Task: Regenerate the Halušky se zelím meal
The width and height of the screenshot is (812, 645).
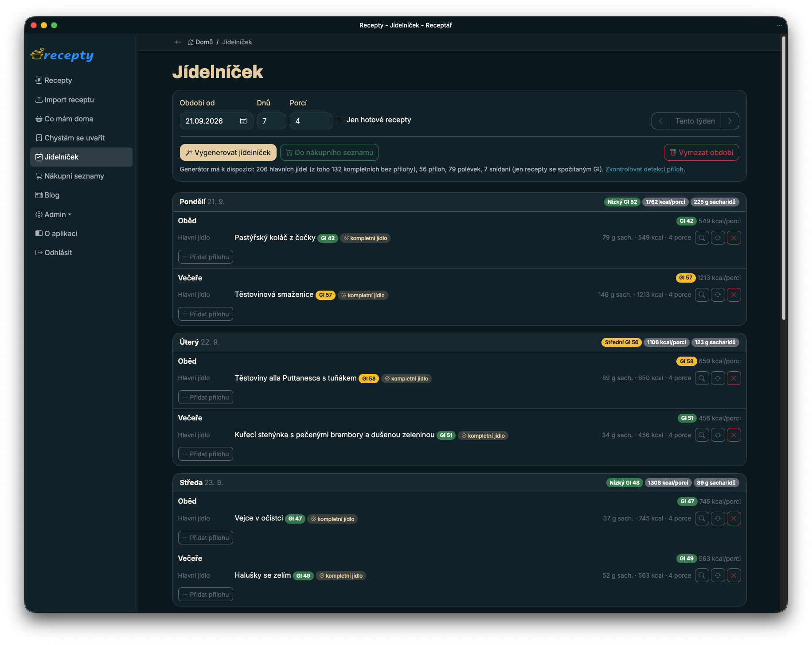Action: click(x=718, y=575)
